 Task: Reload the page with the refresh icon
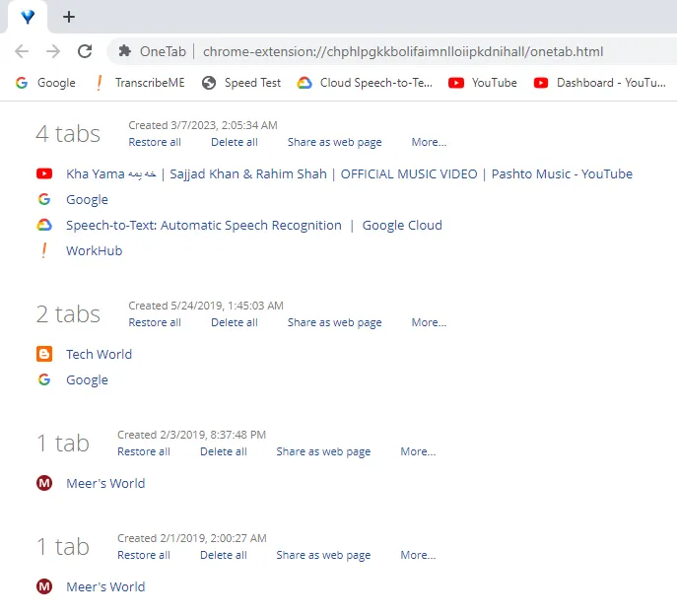pyautogui.click(x=85, y=51)
